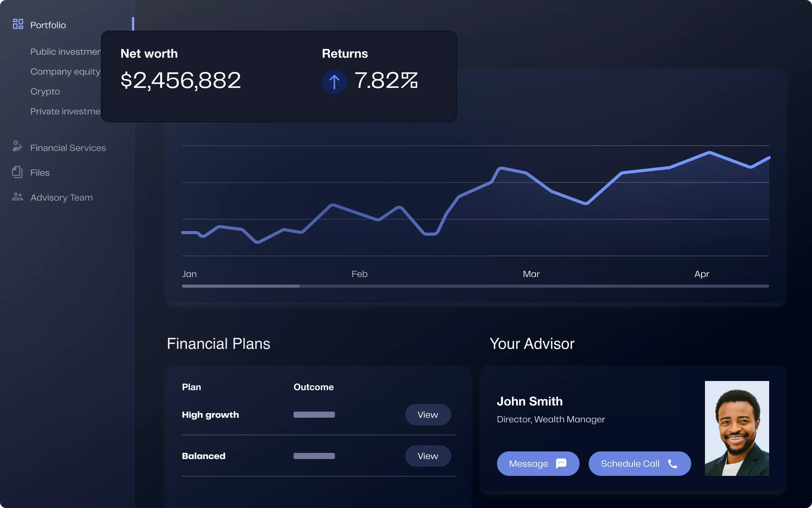The image size is (812, 508).
Task: Click the phone icon on Schedule Call
Action: click(x=672, y=464)
